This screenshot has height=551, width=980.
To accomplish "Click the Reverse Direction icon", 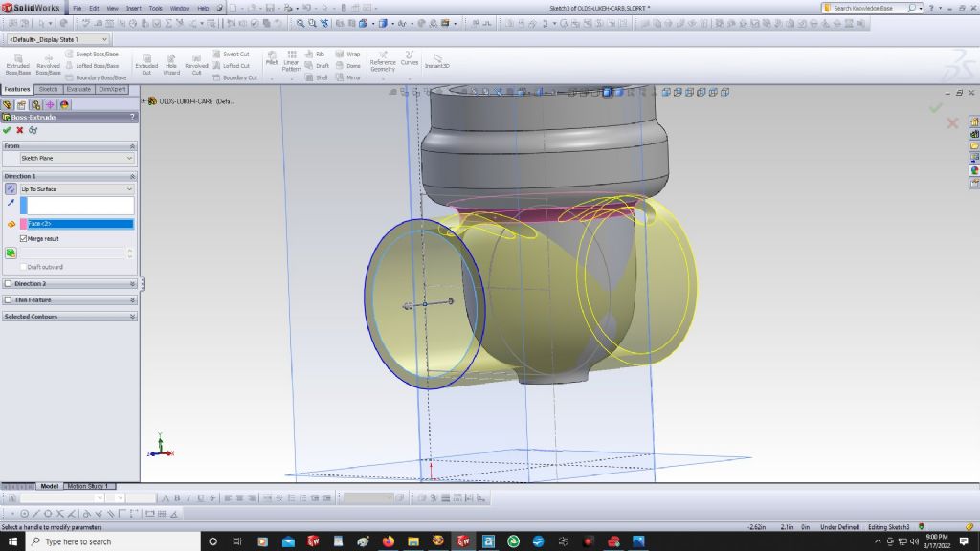I will click(11, 189).
